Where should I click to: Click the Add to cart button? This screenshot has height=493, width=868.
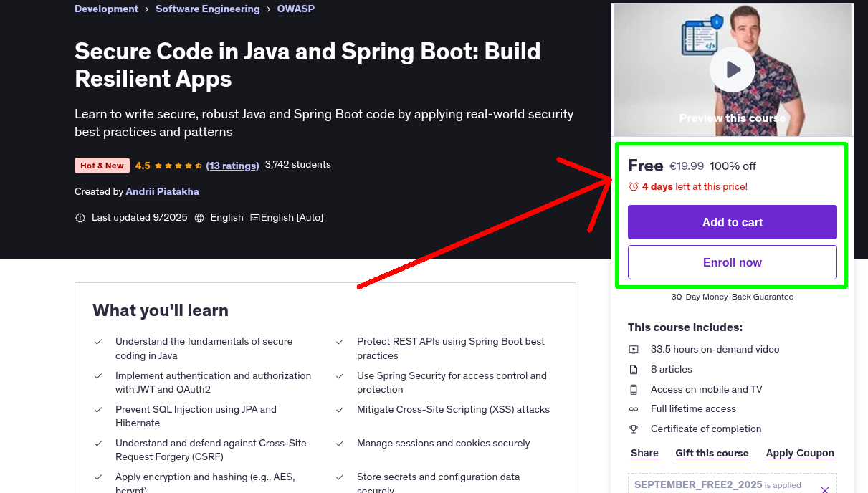point(733,222)
